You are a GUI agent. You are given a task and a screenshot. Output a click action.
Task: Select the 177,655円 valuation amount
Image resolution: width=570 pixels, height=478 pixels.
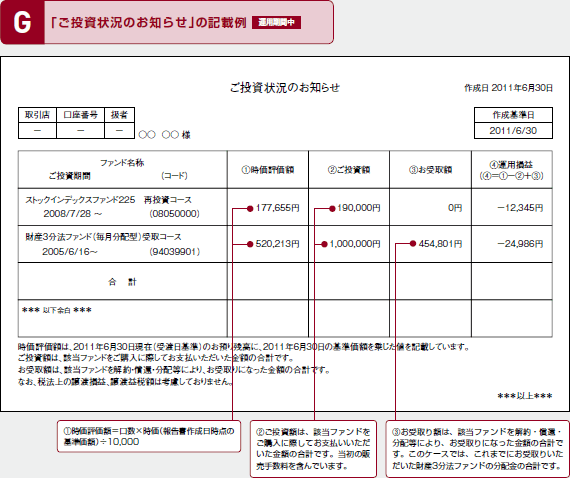pos(277,208)
